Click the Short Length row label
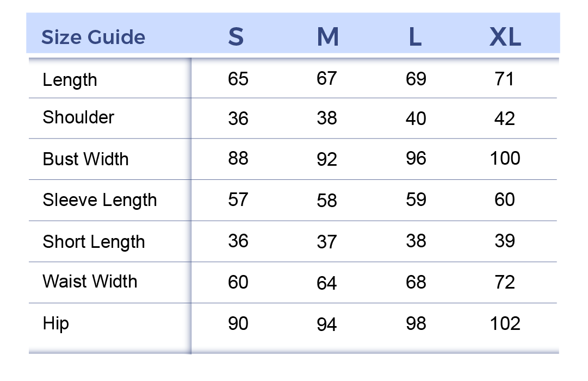588x381 pixels. [x=94, y=242]
